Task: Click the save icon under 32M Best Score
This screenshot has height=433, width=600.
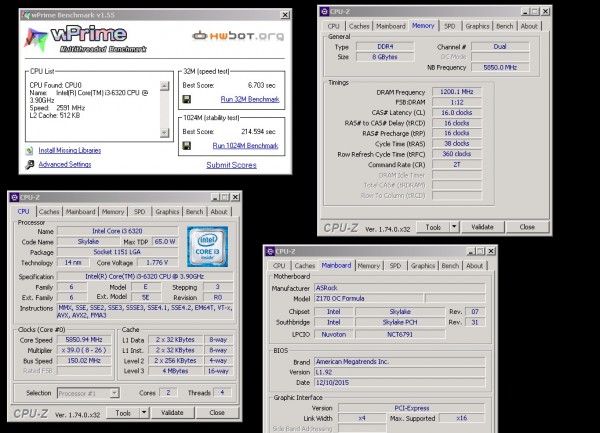Action: pos(187,99)
